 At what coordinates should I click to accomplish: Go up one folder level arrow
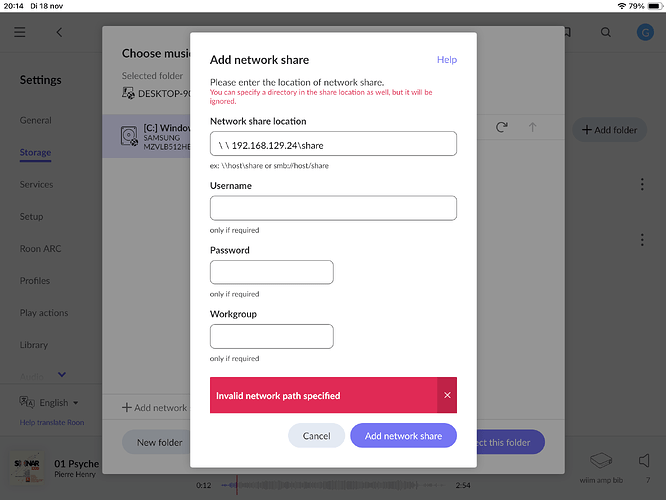click(x=532, y=127)
